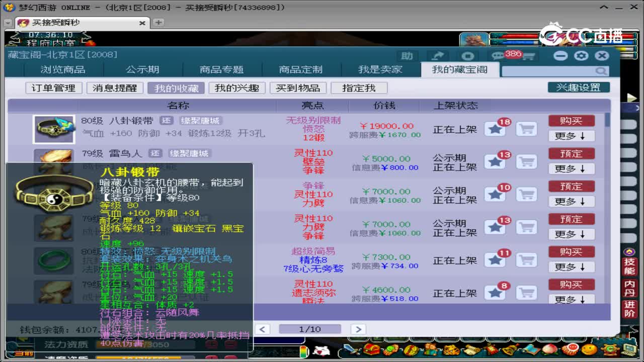This screenshot has width=644, height=362.
Task: Open 指定我 section
Action: pyautogui.click(x=359, y=88)
